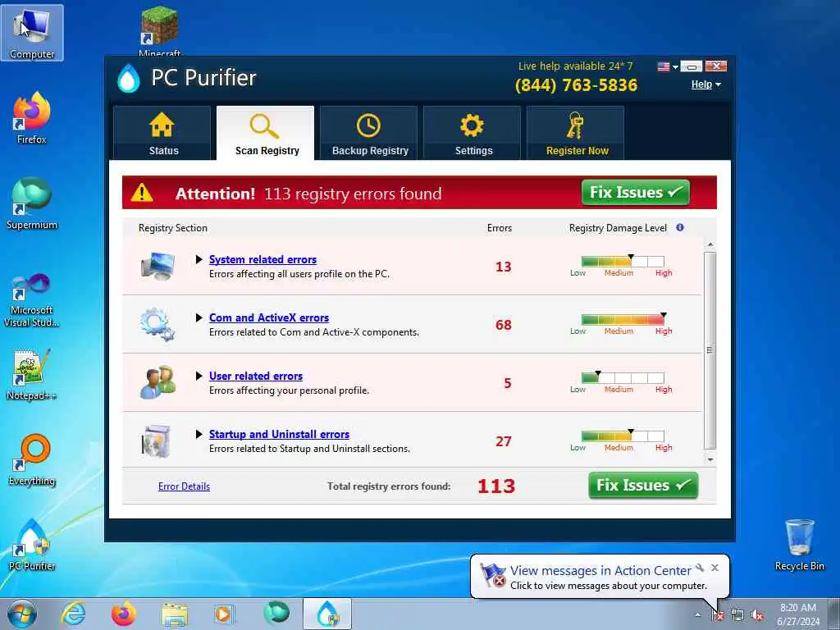Click the total errors count 113
The width and height of the screenshot is (840, 630).
496,486
